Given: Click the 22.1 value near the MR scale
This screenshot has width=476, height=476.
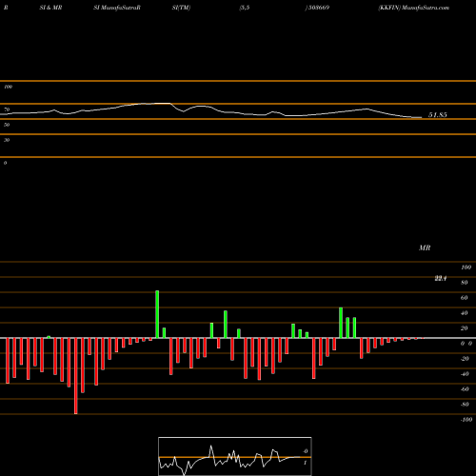Looking at the screenshot, I should [441, 279].
